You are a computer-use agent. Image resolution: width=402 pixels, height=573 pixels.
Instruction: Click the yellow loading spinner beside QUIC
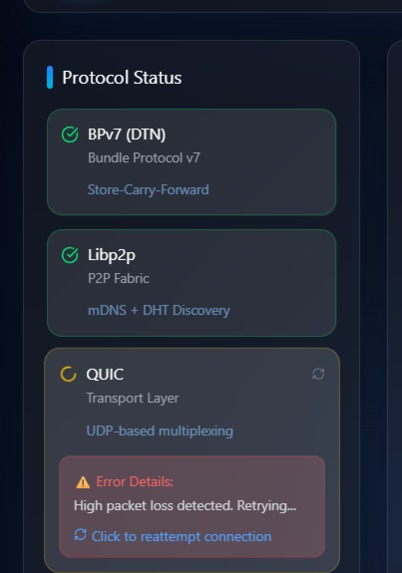point(68,374)
